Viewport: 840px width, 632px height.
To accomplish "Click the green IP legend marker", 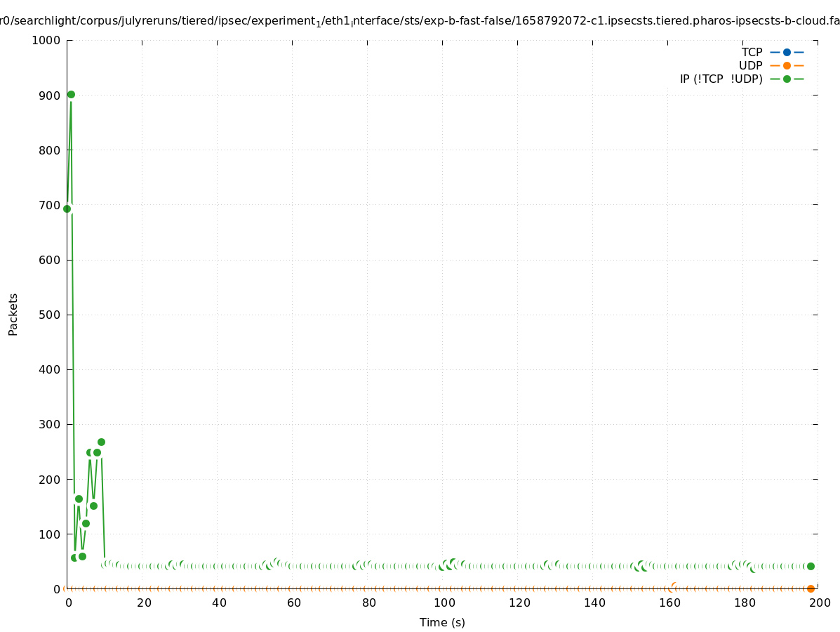I will coord(787,79).
